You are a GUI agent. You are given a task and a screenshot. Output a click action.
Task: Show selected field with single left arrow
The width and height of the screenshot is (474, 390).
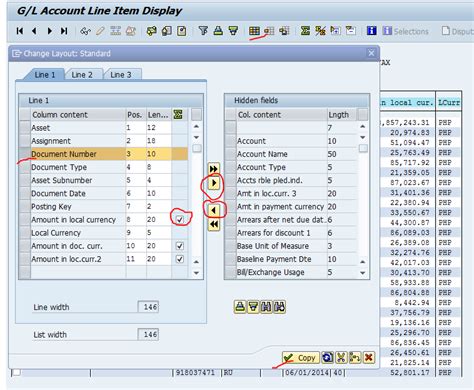tap(214, 210)
